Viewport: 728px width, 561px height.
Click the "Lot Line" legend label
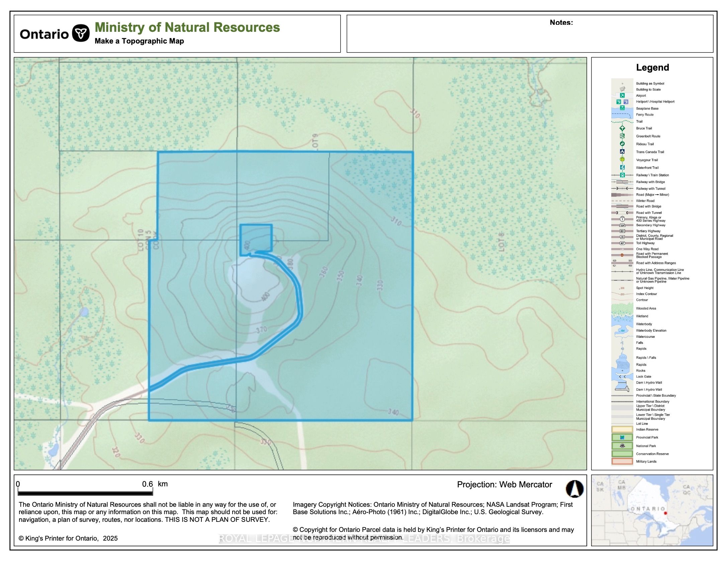pyautogui.click(x=642, y=423)
